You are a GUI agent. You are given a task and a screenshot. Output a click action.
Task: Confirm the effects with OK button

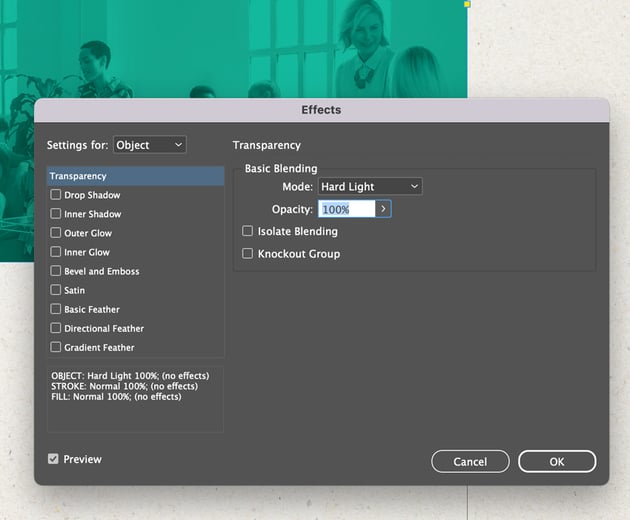click(557, 461)
